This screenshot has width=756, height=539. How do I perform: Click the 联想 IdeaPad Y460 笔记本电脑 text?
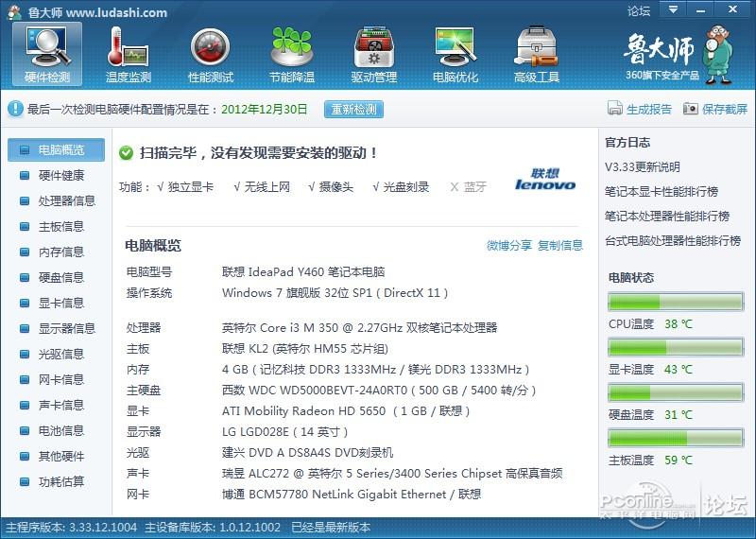pyautogui.click(x=303, y=271)
